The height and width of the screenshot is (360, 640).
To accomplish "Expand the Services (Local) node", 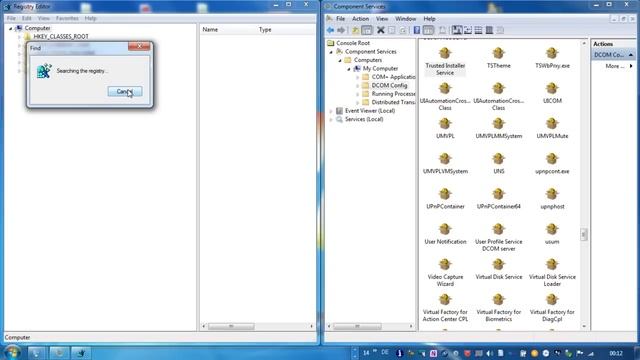I will click(x=331, y=120).
